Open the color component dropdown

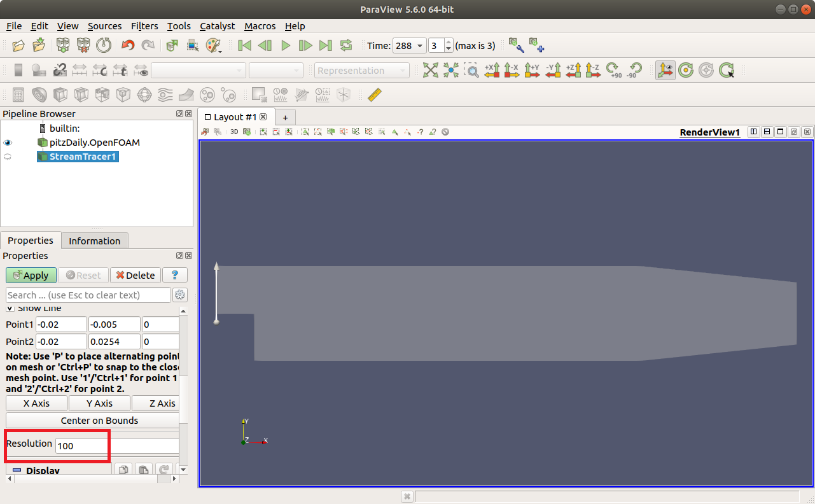[276, 70]
